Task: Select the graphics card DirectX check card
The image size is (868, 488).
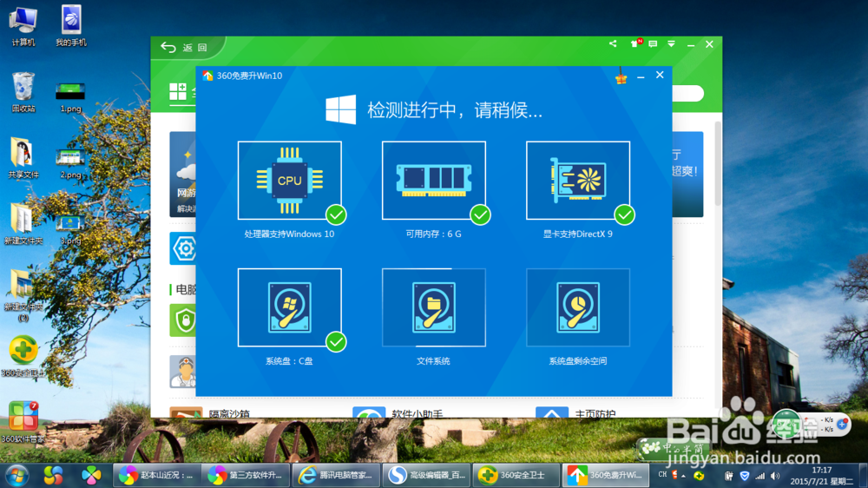Action: 578,180
